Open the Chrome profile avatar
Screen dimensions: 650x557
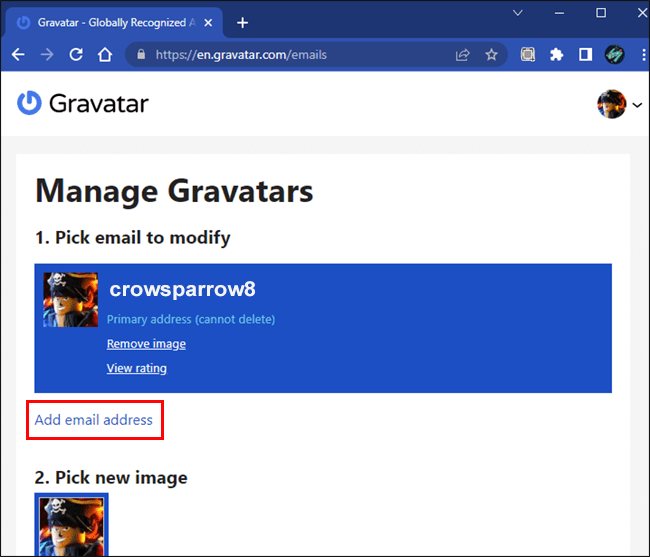(614, 54)
